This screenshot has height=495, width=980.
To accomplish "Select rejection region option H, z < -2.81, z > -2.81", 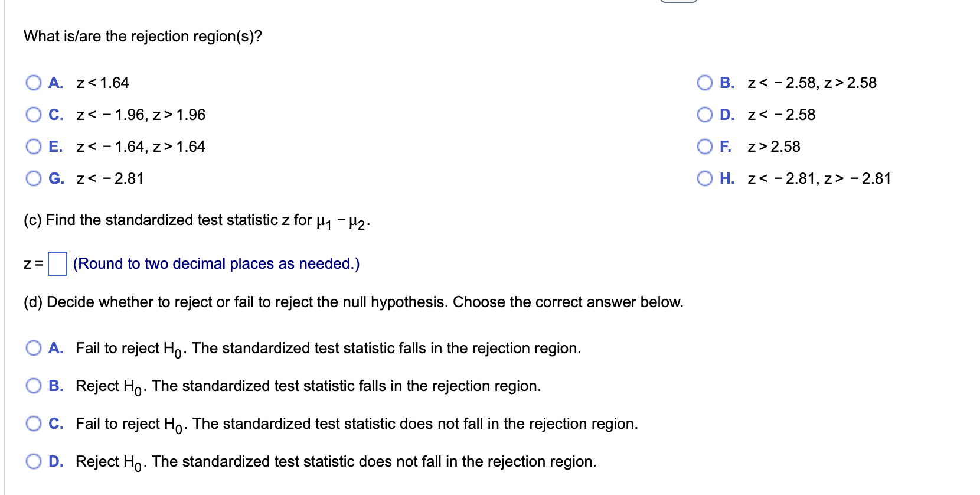I will (705, 179).
